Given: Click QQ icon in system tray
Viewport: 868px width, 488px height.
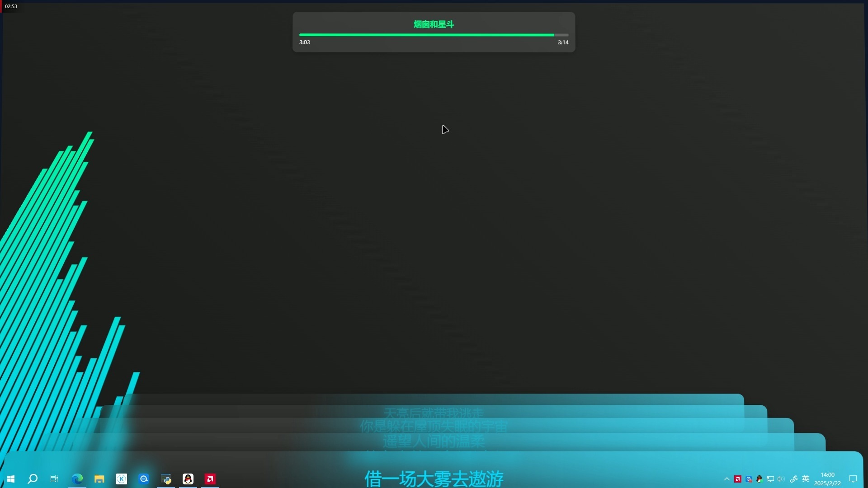Looking at the screenshot, I should coord(759,479).
